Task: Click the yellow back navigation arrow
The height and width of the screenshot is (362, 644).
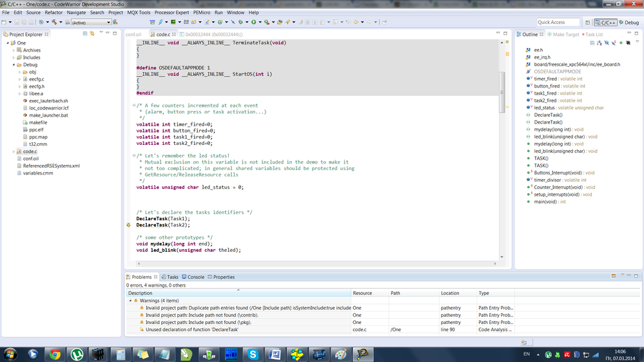Action: click(x=356, y=22)
